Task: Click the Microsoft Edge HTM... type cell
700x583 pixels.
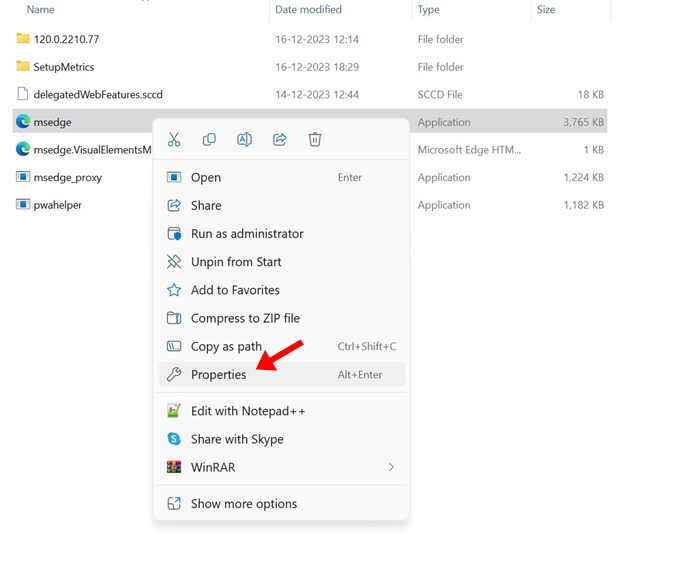Action: point(469,150)
